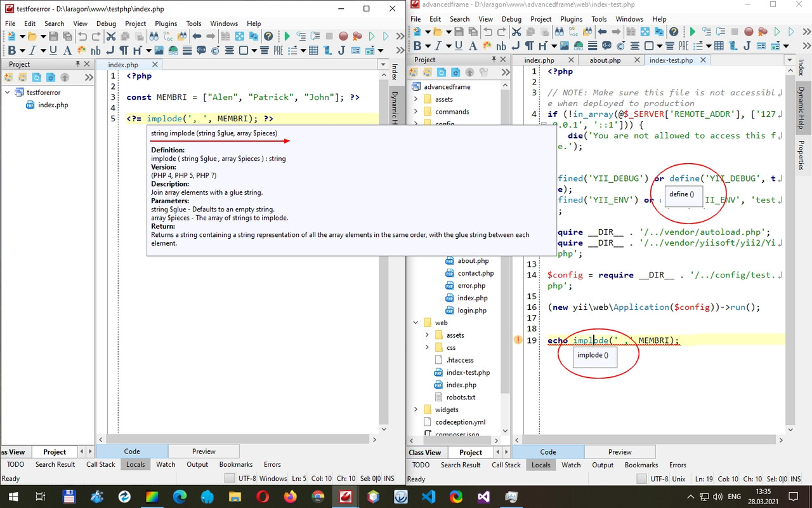Click Cut scissors icon in testforerror window
Image resolution: width=812 pixels, height=508 pixels.
[x=111, y=36]
